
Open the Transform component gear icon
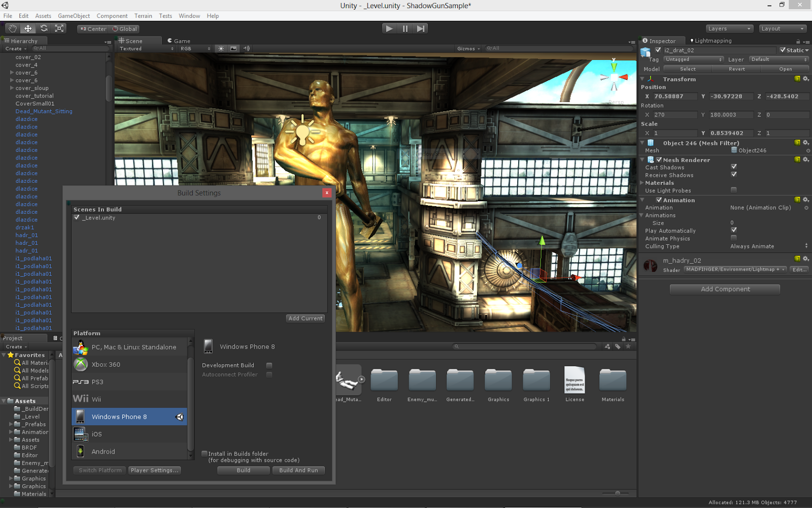point(806,79)
